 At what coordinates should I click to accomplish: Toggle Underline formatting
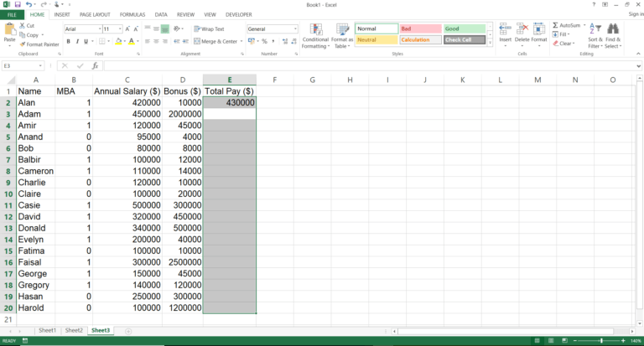coord(86,41)
